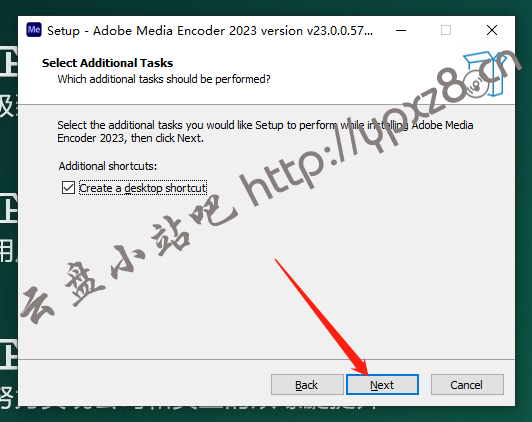
Task: Return to previous step with Back
Action: tap(307, 385)
